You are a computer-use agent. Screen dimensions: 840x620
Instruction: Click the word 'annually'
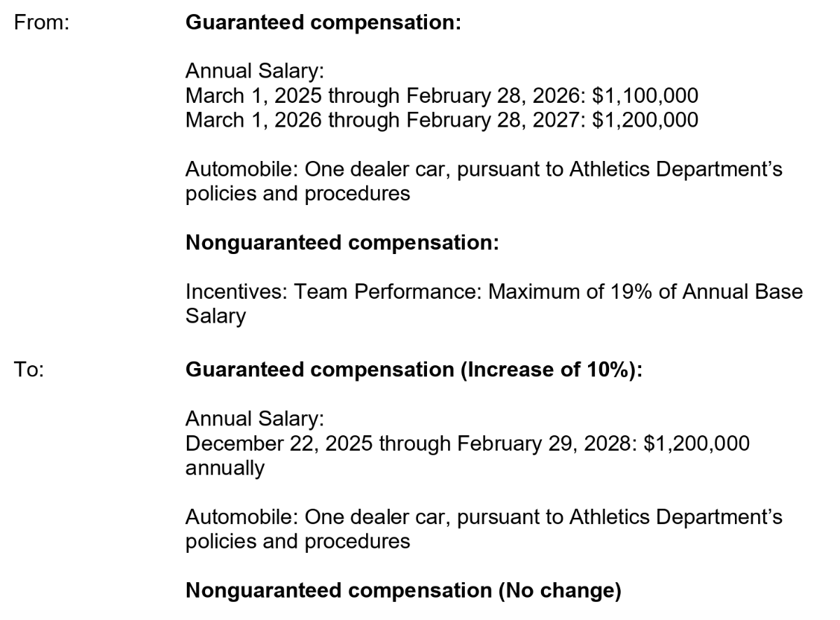(x=225, y=467)
